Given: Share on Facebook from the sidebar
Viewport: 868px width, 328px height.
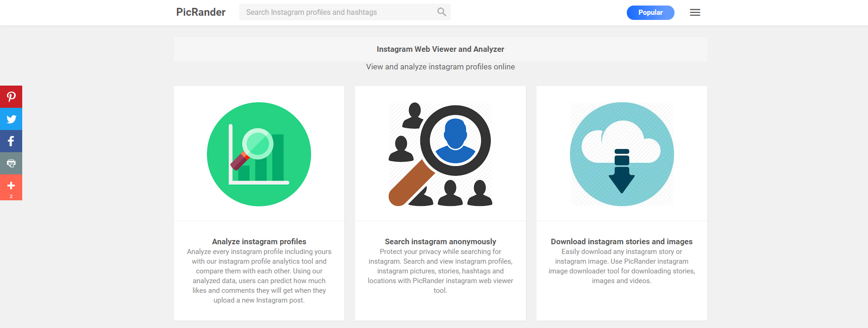Looking at the screenshot, I should 11,141.
